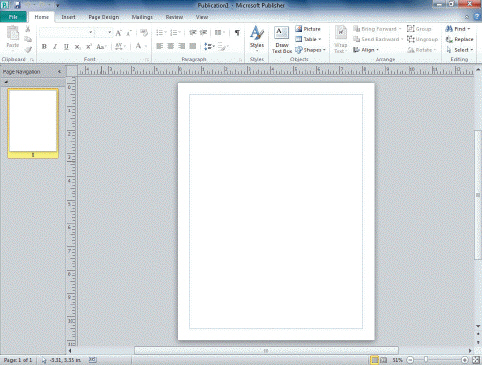
Task: Switch to single page view icon
Action: [375, 360]
